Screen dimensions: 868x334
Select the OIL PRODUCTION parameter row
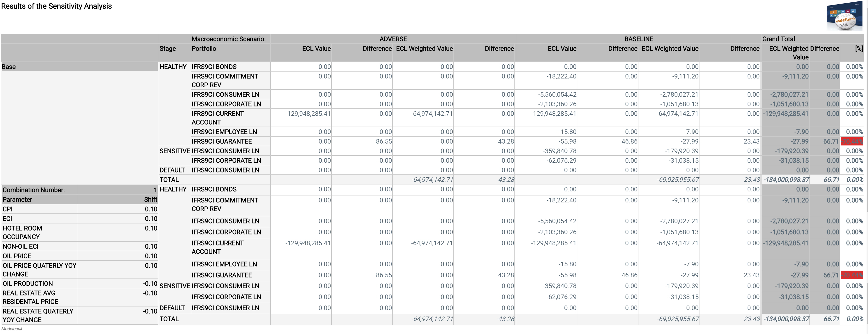28,284
